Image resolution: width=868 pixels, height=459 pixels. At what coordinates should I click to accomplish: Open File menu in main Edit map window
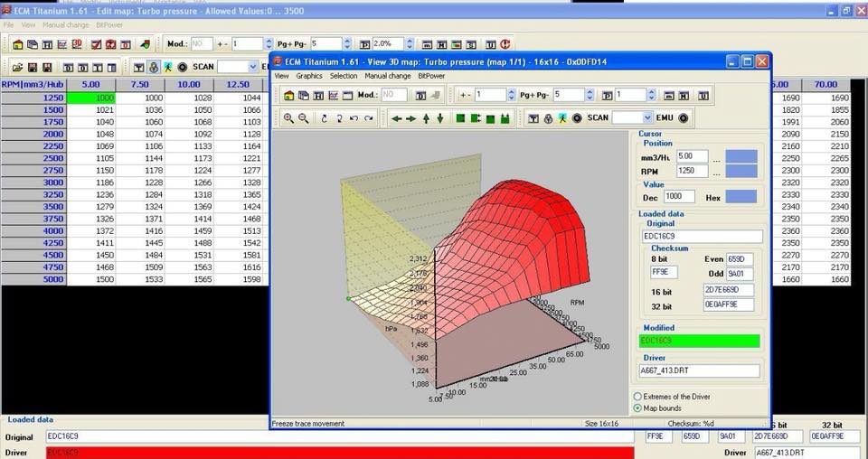8,25
